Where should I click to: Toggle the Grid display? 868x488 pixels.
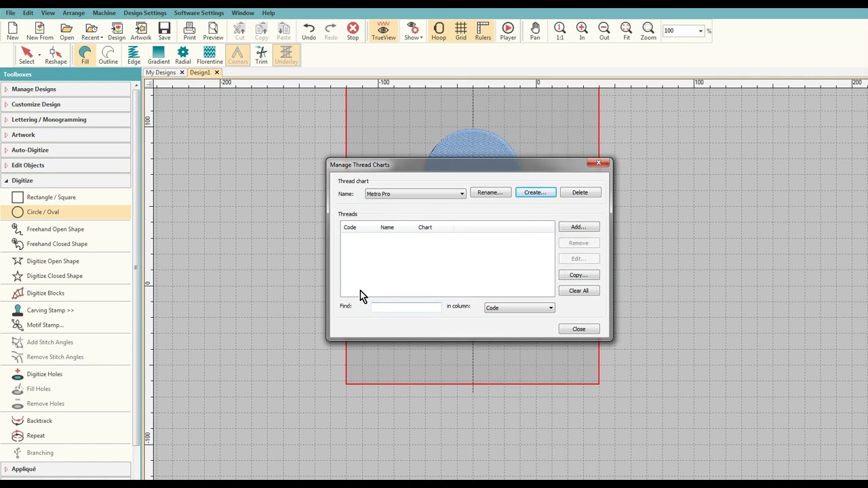click(460, 31)
